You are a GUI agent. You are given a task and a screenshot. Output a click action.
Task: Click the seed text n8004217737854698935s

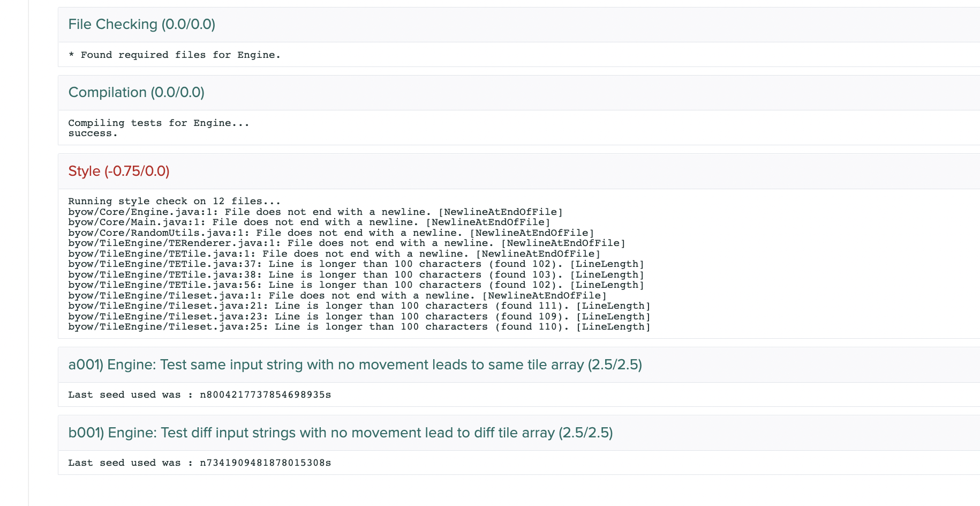click(265, 395)
